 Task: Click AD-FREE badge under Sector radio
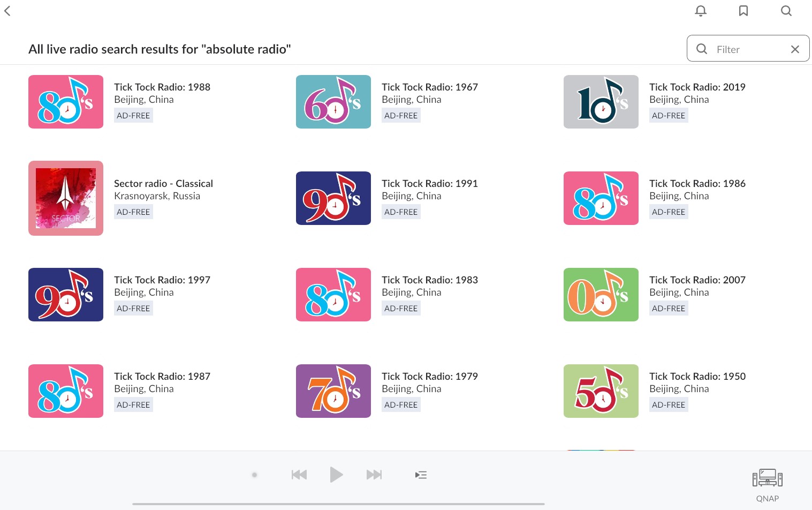(133, 212)
